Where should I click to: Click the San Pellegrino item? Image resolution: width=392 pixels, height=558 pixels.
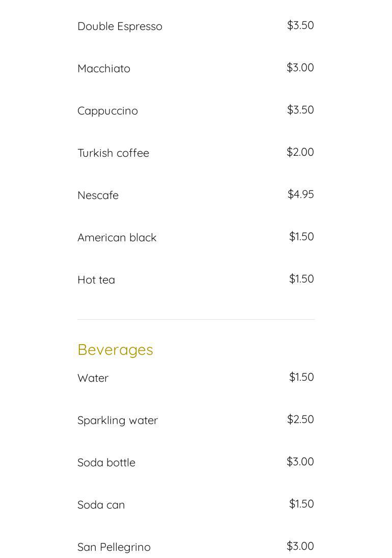tap(114, 547)
